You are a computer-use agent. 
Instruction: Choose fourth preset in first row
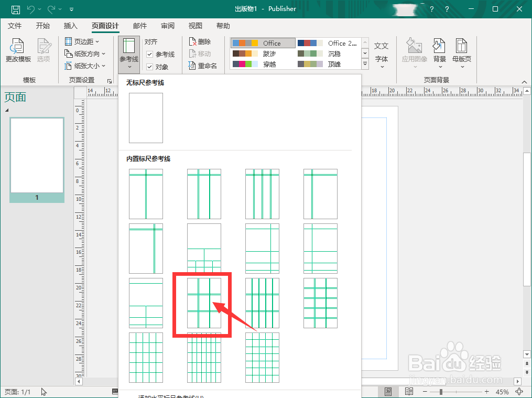pos(320,194)
